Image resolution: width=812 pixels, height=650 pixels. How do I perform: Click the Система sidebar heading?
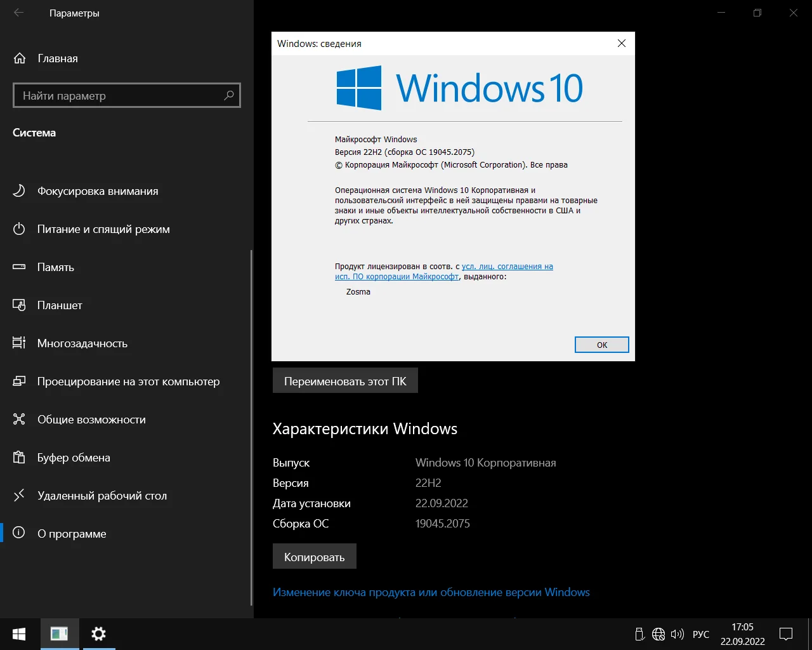click(x=34, y=133)
